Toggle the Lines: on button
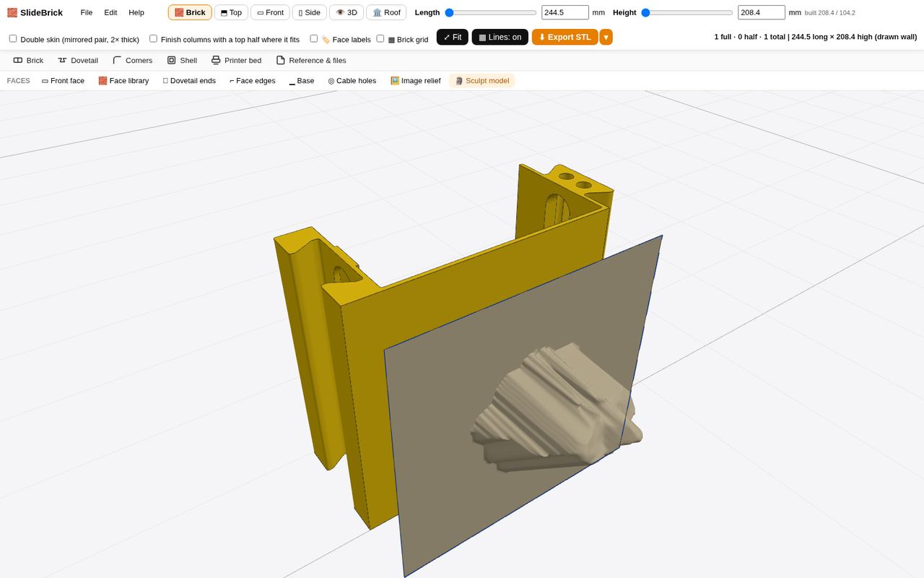 [500, 37]
